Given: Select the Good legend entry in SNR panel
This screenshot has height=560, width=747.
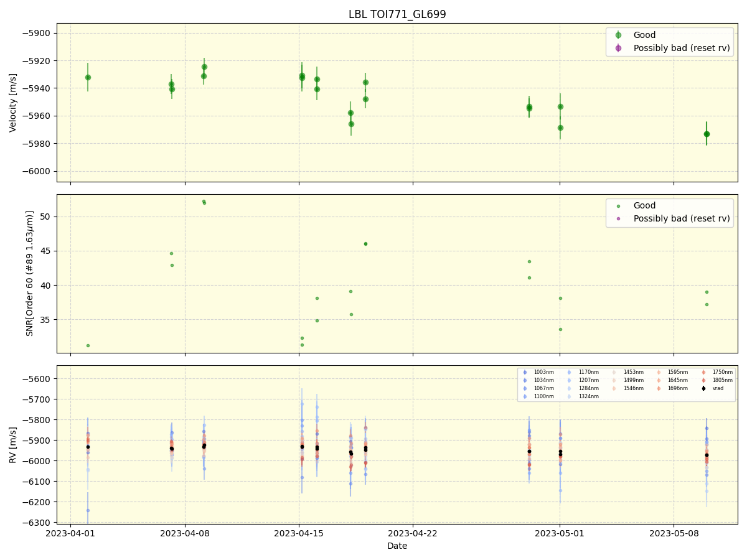Looking at the screenshot, I should pyautogui.click(x=644, y=205).
